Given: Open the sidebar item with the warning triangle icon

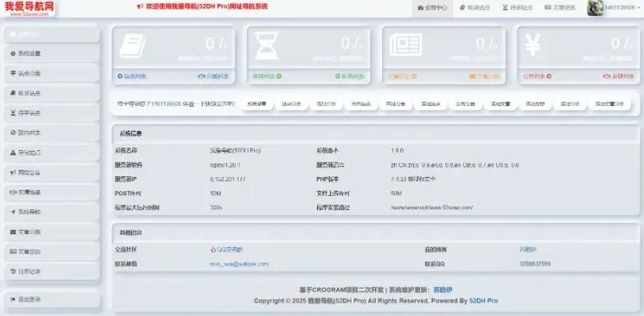Looking at the screenshot, I should 51,152.
